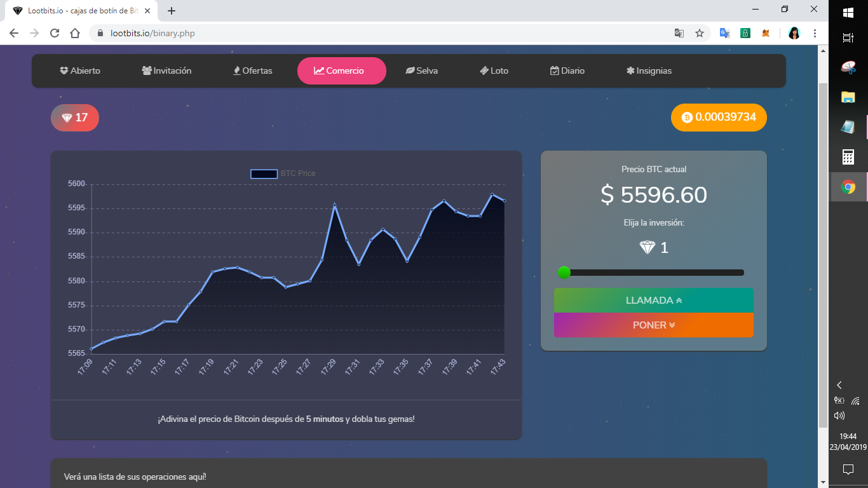Open Windows Task View
868x488 pixels.
tap(848, 38)
